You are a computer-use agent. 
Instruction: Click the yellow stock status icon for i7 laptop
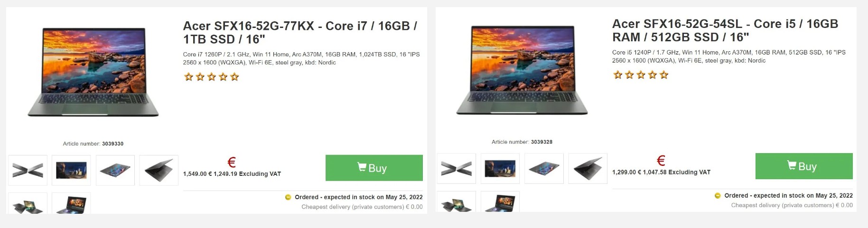pyautogui.click(x=288, y=197)
